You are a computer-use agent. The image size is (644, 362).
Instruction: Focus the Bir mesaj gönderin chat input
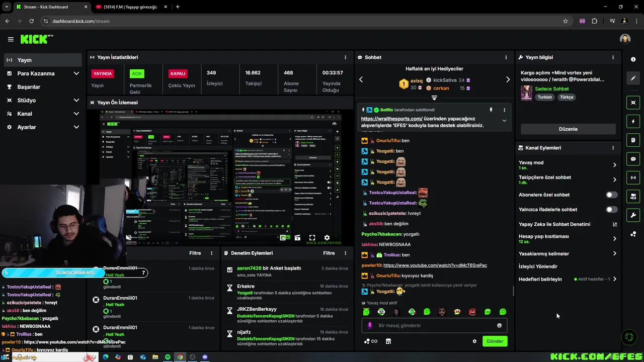tap(435, 325)
